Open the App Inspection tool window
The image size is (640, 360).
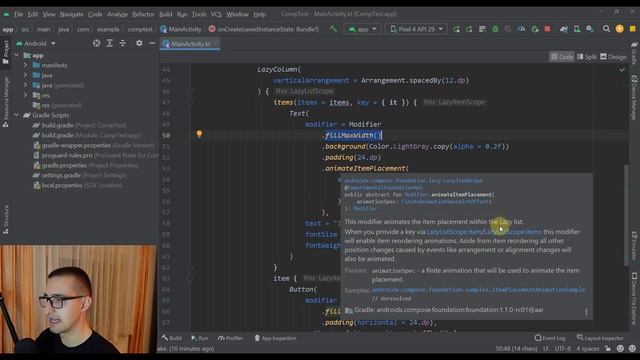(x=276, y=338)
